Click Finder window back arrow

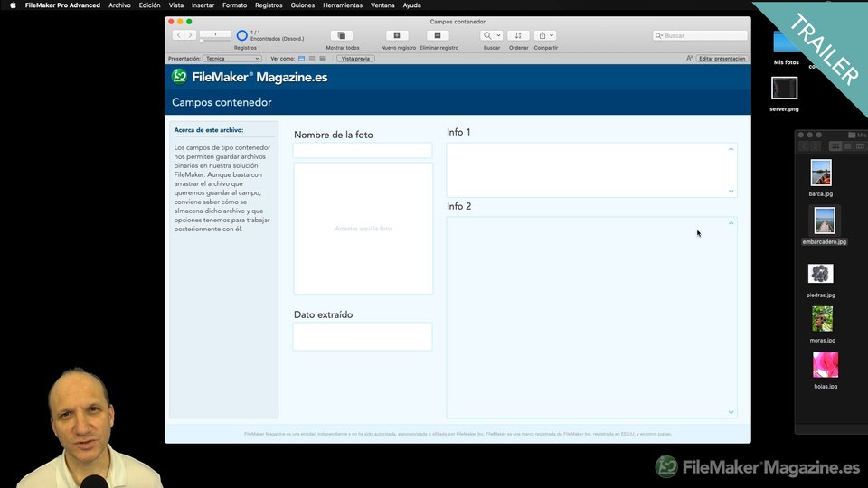tap(804, 146)
